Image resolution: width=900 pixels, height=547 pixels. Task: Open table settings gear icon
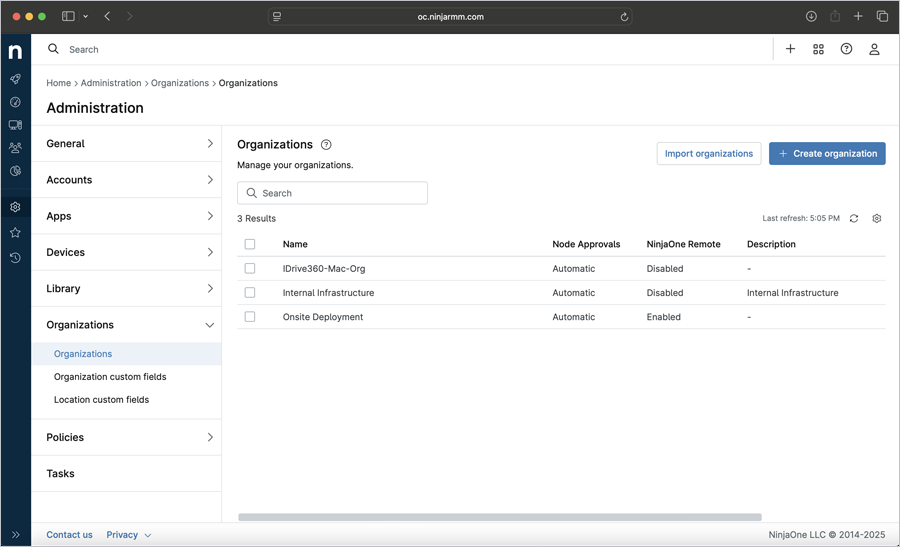click(x=877, y=218)
